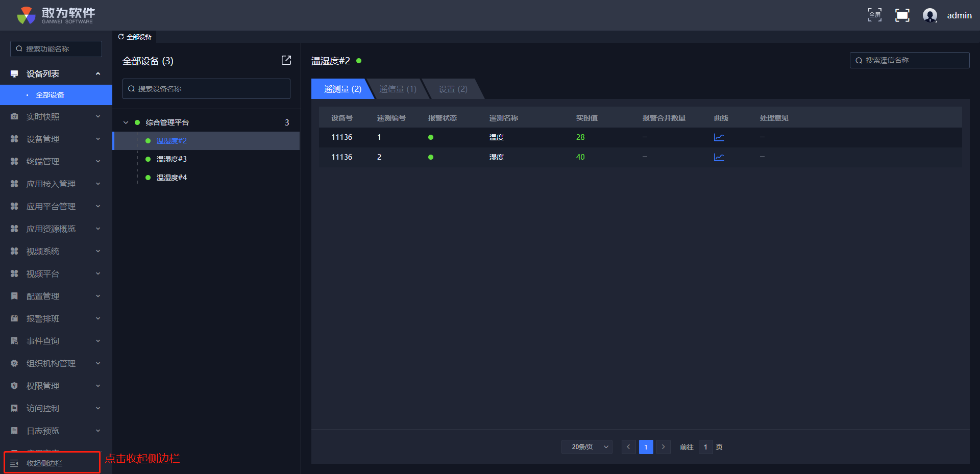Expand the 视频系统 sidebar menu
Screen dimensions: 980x474
tap(56, 251)
